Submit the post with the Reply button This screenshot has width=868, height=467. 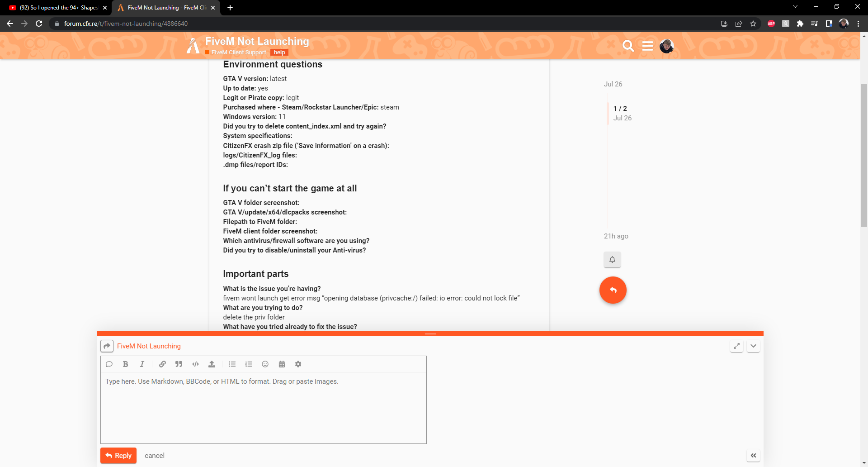[118, 455]
